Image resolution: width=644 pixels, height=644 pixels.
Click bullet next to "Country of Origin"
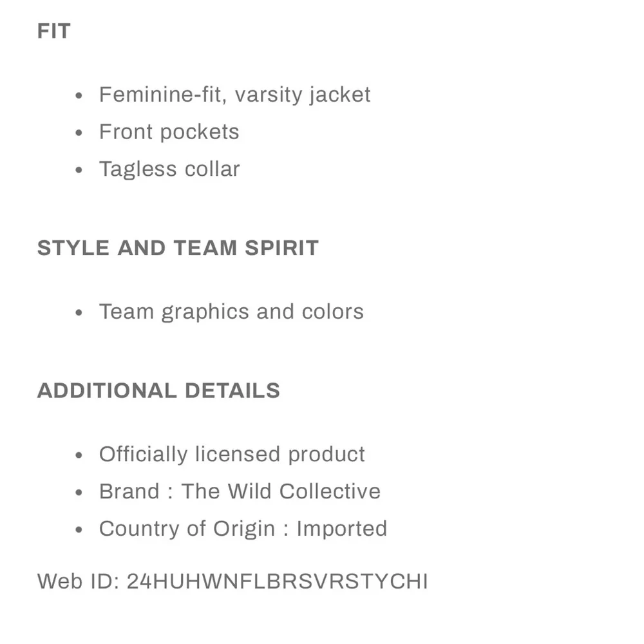[x=79, y=530]
